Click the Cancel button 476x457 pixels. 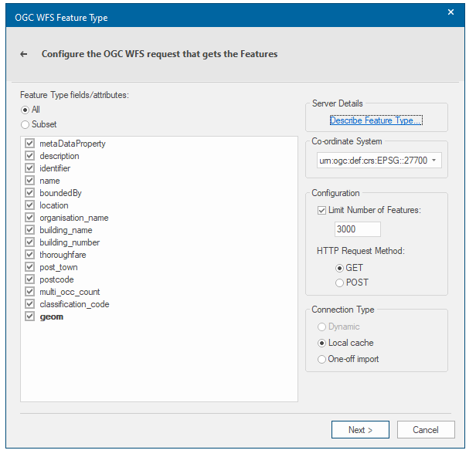[425, 430]
